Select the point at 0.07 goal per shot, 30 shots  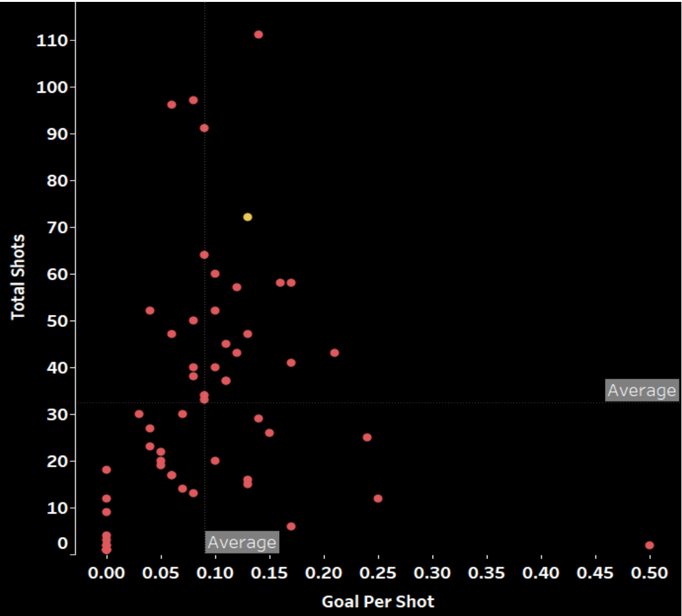(182, 414)
